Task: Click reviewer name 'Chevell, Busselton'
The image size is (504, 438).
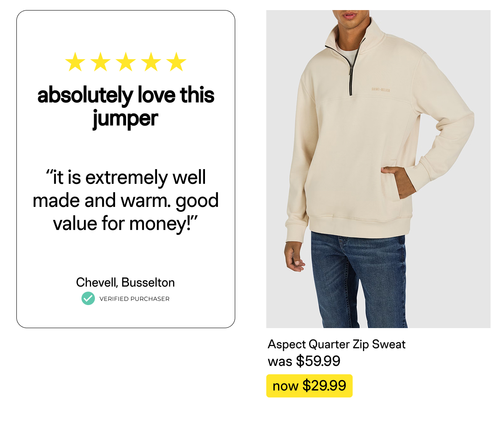Action: [125, 282]
